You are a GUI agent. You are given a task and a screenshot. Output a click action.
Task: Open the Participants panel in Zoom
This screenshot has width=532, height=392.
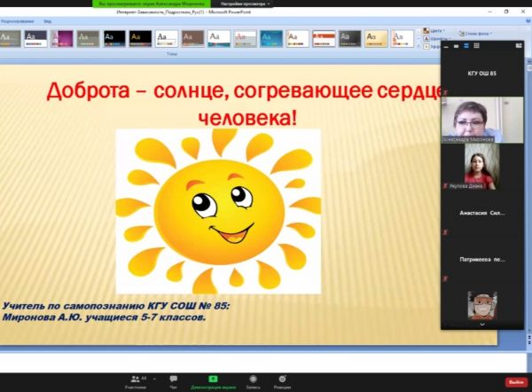click(136, 380)
